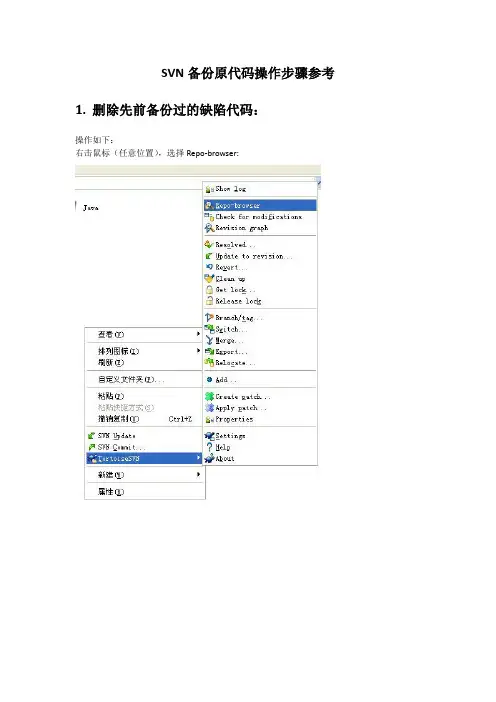Viewport: 496px width, 702px height.
Task: Click the Branch/tag... icon
Action: point(209,318)
